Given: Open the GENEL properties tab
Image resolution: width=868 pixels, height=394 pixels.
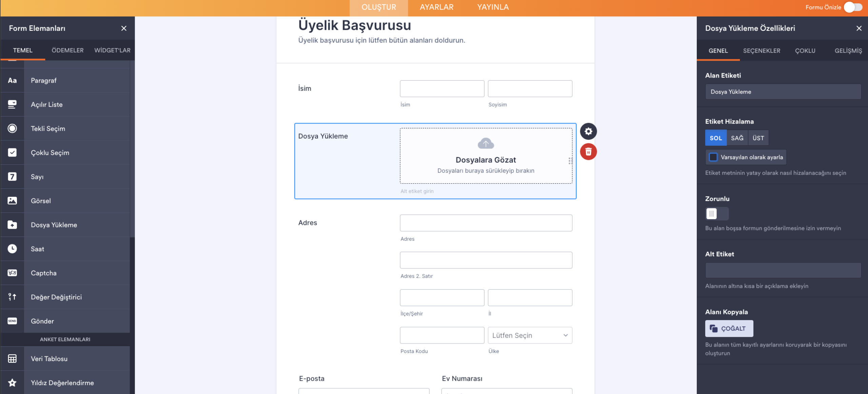Looking at the screenshot, I should point(718,51).
